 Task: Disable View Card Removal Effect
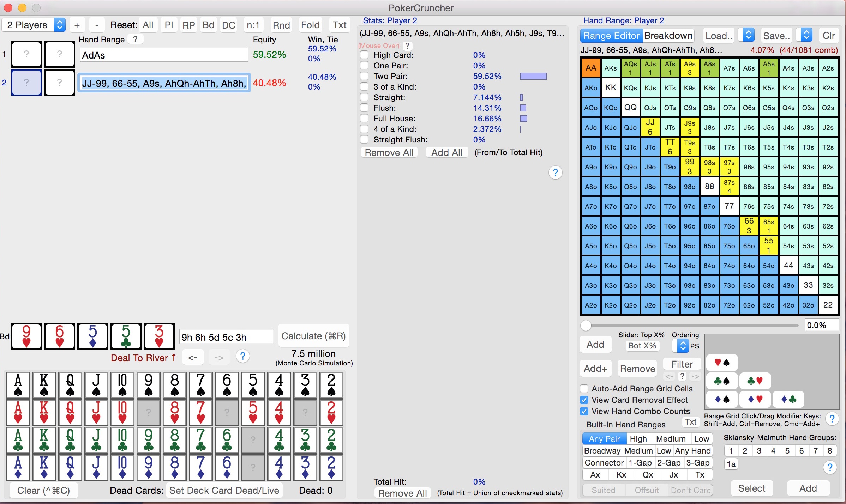584,400
